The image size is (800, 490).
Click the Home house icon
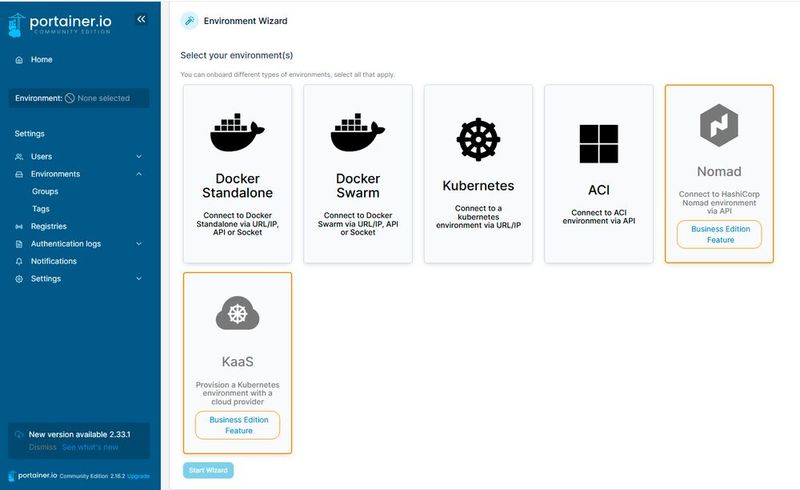(x=19, y=60)
